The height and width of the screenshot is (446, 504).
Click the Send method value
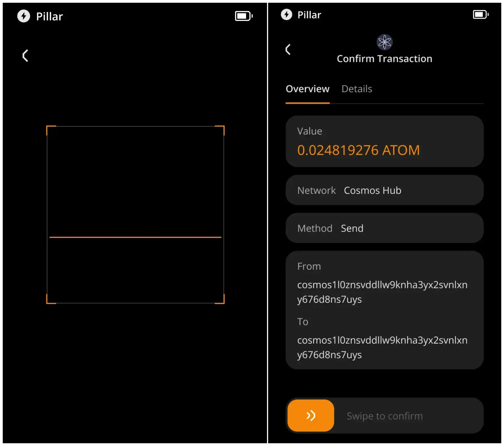coord(352,229)
